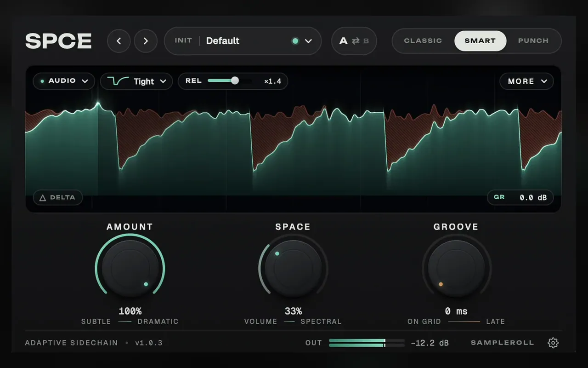Click the GR 0.0 dB readout
The width and height of the screenshot is (588, 368).
tap(520, 197)
